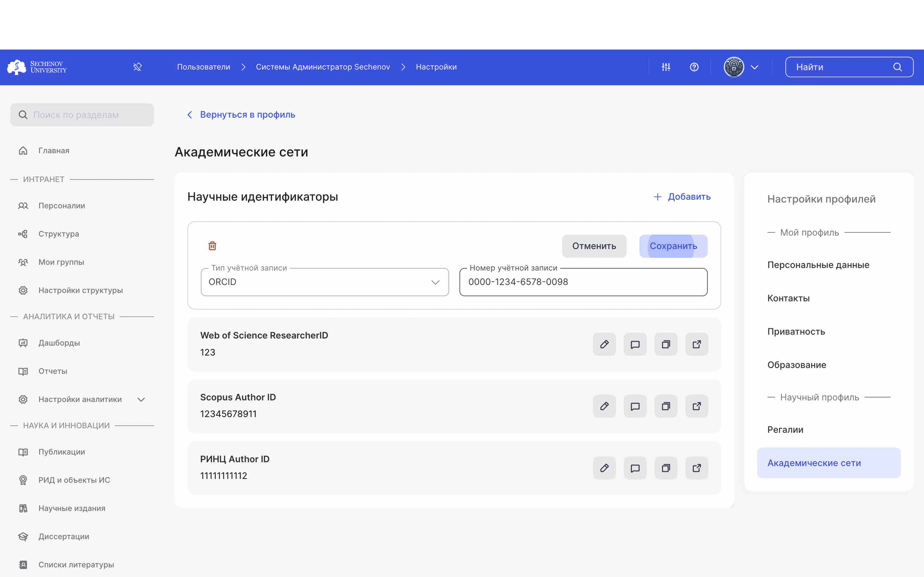Click the help question mark icon in the navbar

[694, 67]
